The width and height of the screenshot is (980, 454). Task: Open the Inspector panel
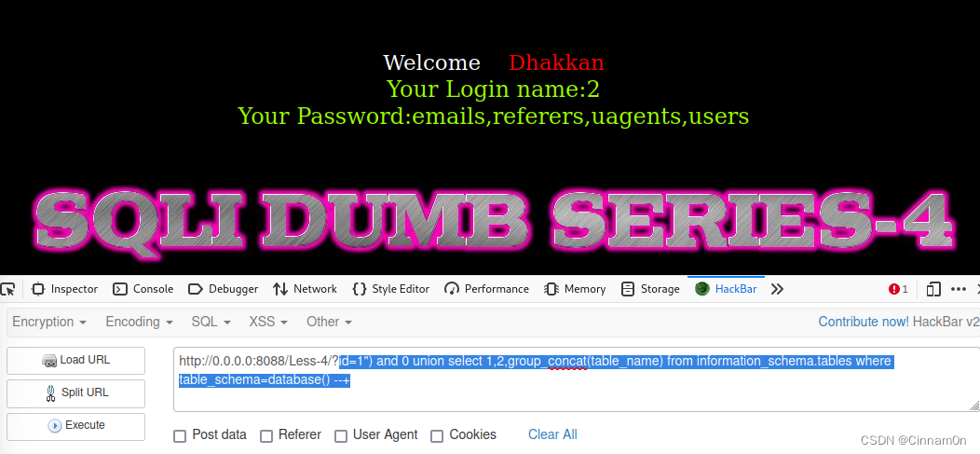[x=65, y=289]
